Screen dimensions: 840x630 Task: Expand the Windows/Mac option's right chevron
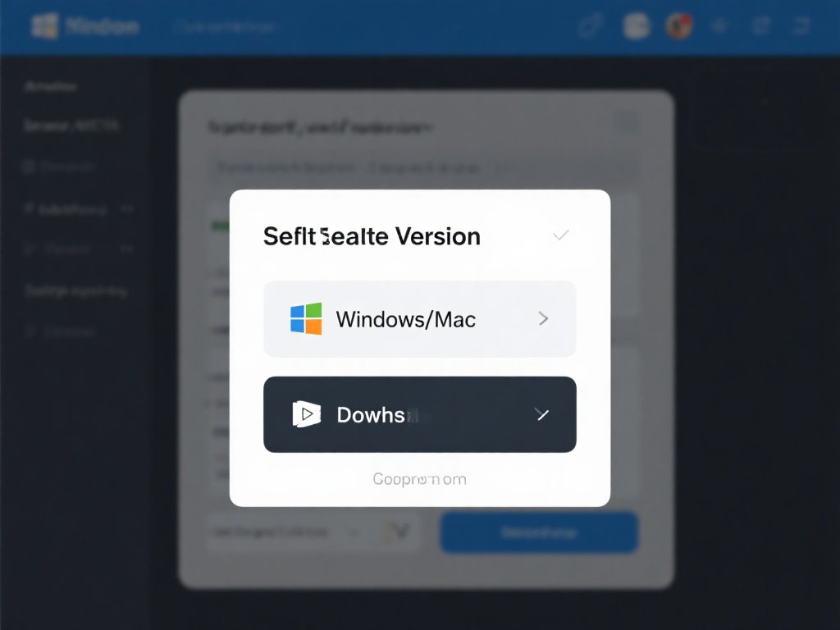[543, 318]
